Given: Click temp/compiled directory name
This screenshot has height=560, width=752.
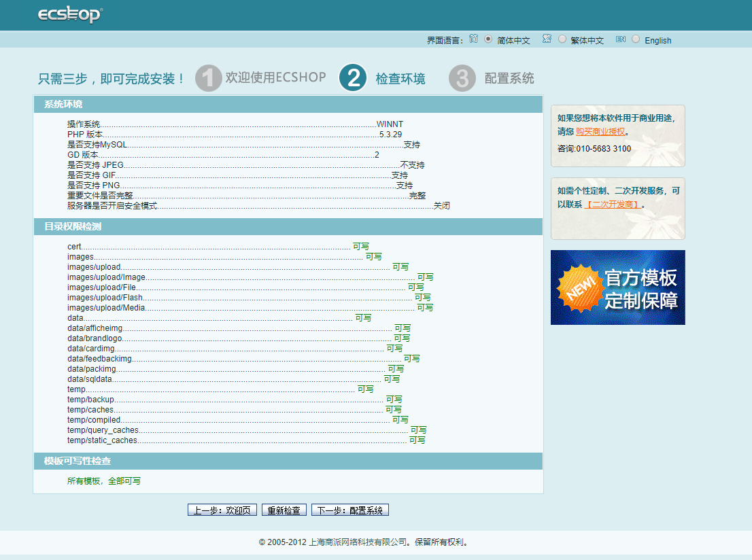Looking at the screenshot, I should pyautogui.click(x=94, y=419).
